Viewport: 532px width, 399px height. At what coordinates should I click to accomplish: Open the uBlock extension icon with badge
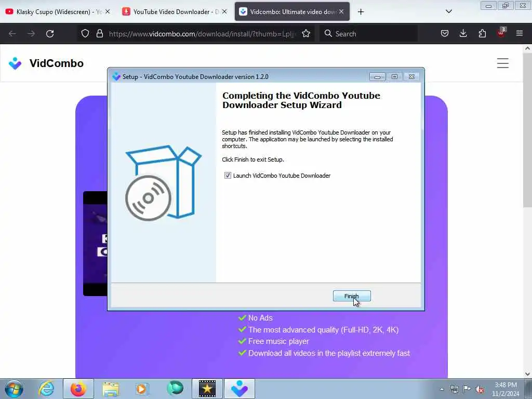click(501, 33)
